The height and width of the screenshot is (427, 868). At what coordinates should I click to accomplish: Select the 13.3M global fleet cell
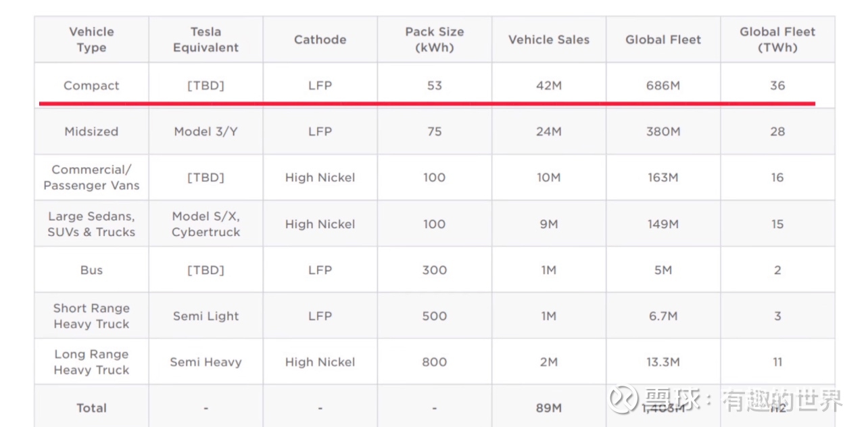663,362
